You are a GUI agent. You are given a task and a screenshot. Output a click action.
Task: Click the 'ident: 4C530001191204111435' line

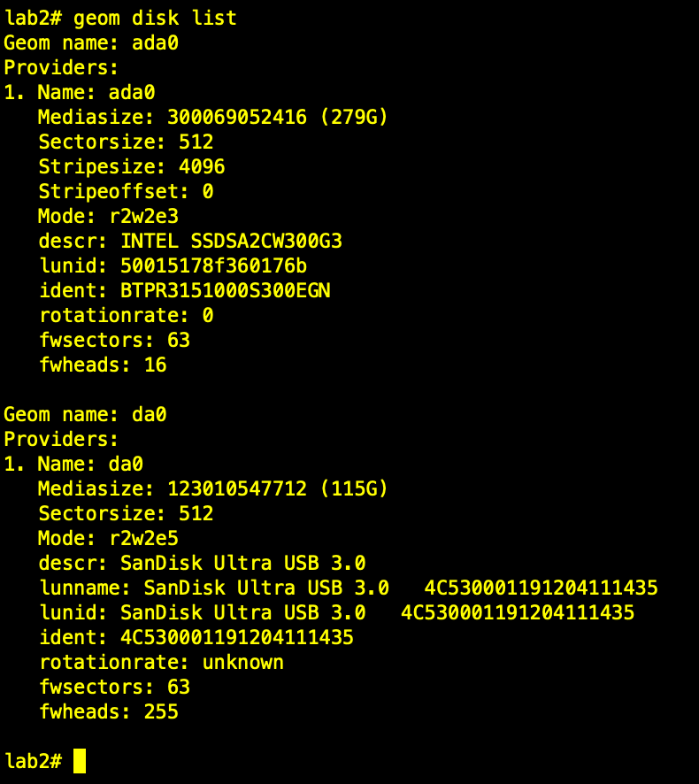pos(196,637)
